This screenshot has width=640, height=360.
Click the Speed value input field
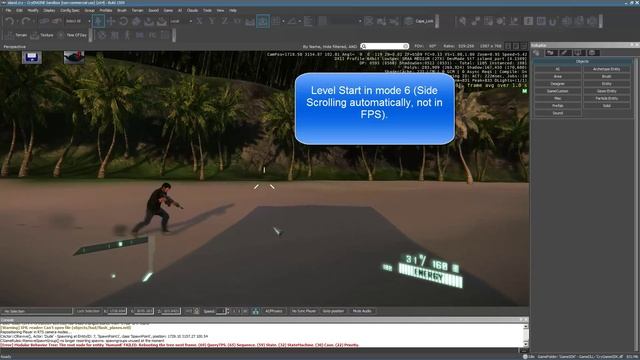tap(220, 311)
